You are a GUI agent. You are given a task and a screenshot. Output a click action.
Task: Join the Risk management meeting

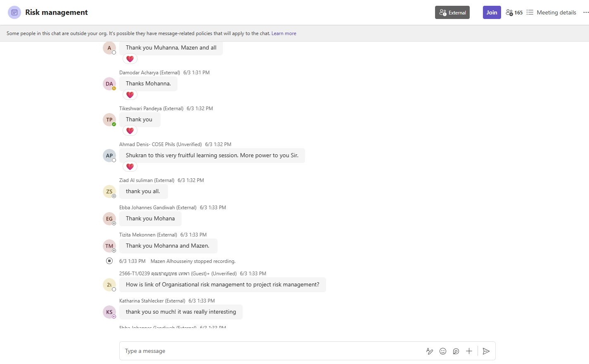[492, 12]
